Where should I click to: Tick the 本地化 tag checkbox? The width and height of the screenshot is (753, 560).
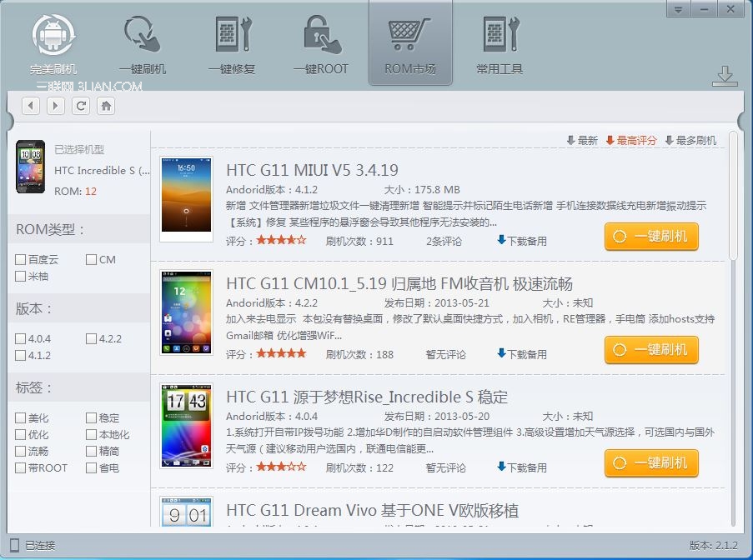coord(91,434)
